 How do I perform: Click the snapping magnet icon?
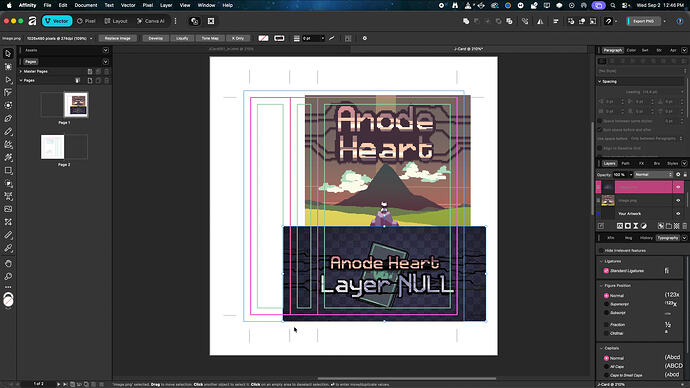(608, 21)
